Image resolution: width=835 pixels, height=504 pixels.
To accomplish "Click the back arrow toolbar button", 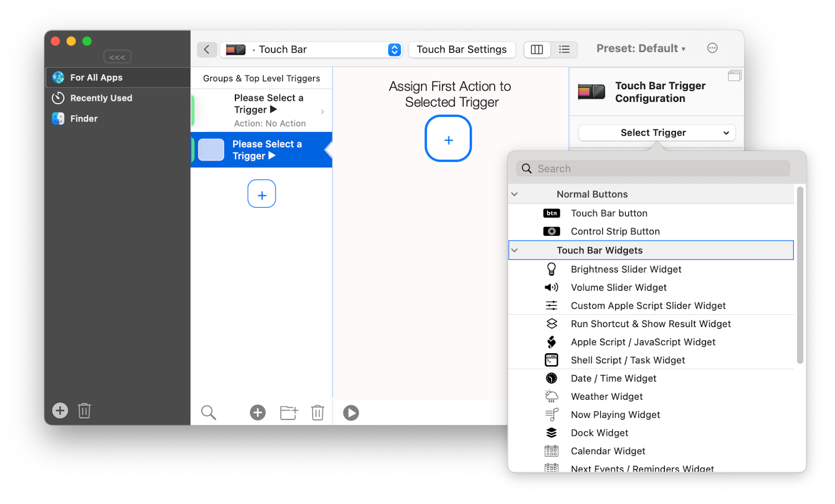I will coord(207,50).
